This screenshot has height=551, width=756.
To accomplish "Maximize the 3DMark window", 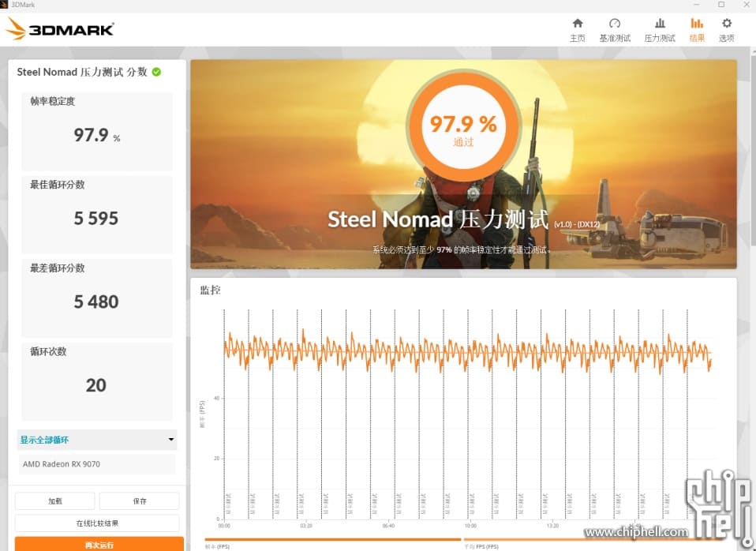I will click(721, 5).
